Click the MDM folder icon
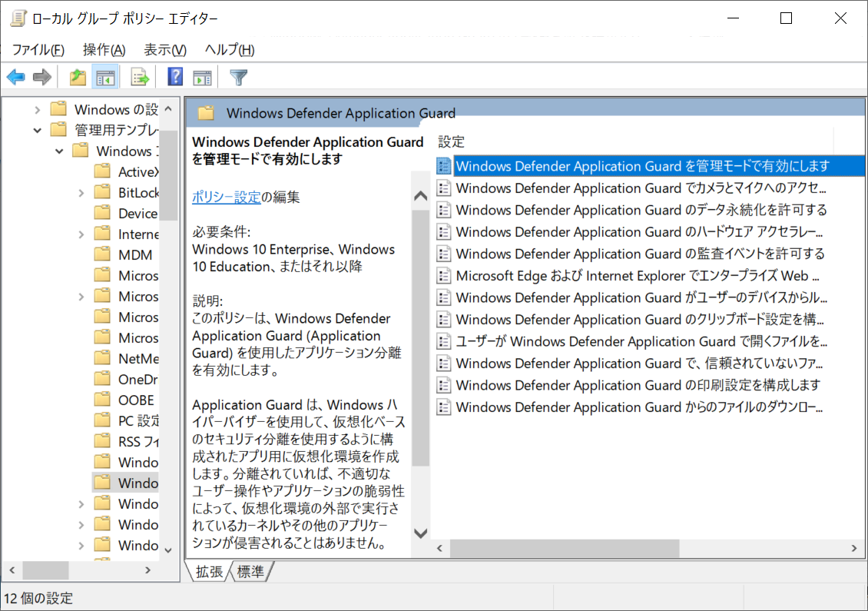The height and width of the screenshot is (611, 868). pos(102,254)
